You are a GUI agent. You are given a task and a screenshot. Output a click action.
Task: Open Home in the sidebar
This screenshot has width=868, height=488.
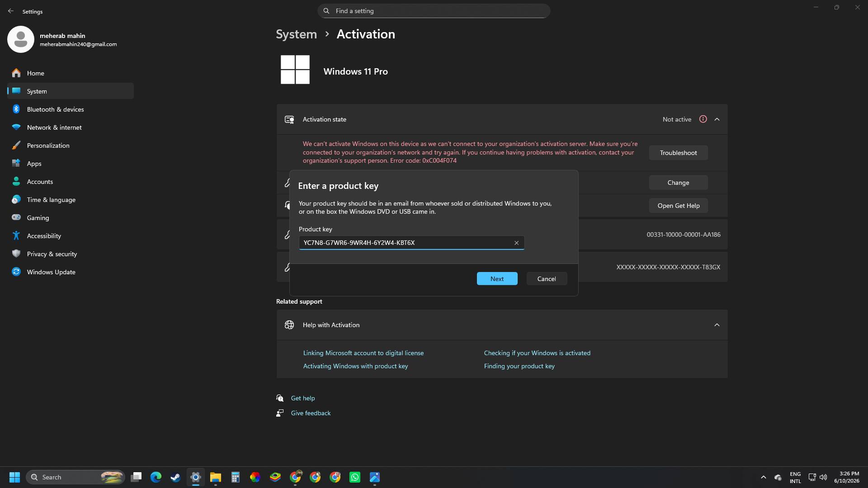(71, 73)
